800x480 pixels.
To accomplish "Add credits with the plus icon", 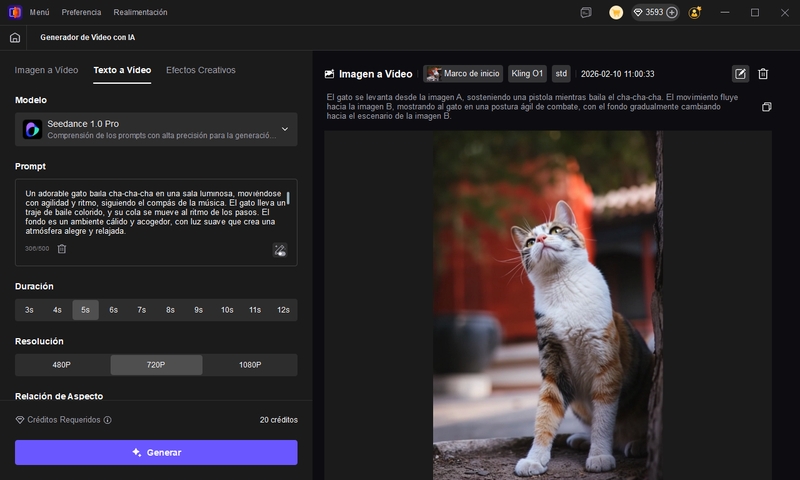I will coord(672,12).
